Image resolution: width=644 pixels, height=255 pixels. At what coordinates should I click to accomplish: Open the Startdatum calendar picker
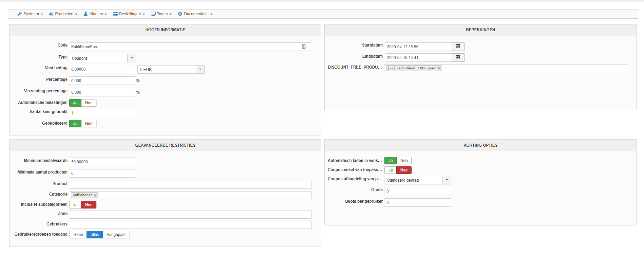pos(458,47)
